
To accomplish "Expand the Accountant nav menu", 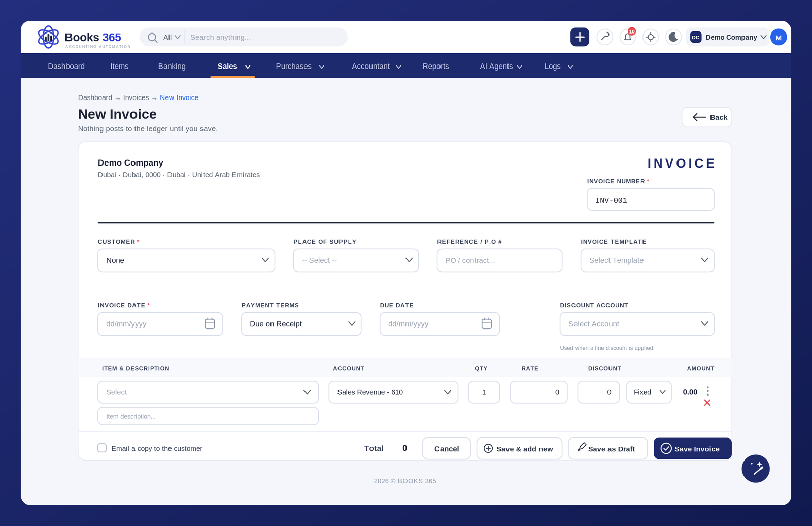I will click(376, 66).
